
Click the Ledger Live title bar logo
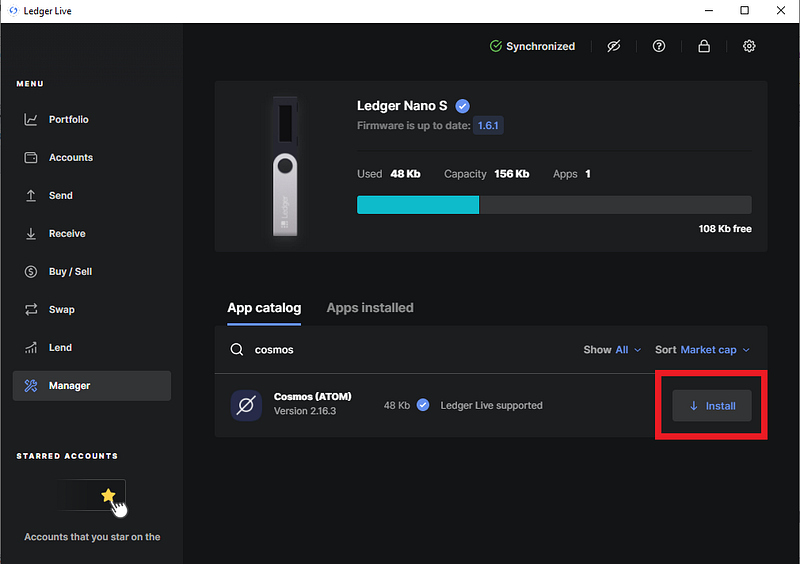13,11
